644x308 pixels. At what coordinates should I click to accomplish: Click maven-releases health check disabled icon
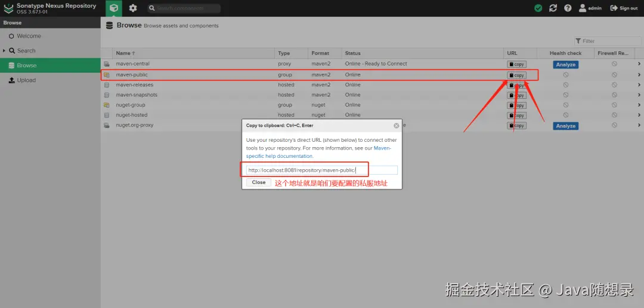(565, 85)
